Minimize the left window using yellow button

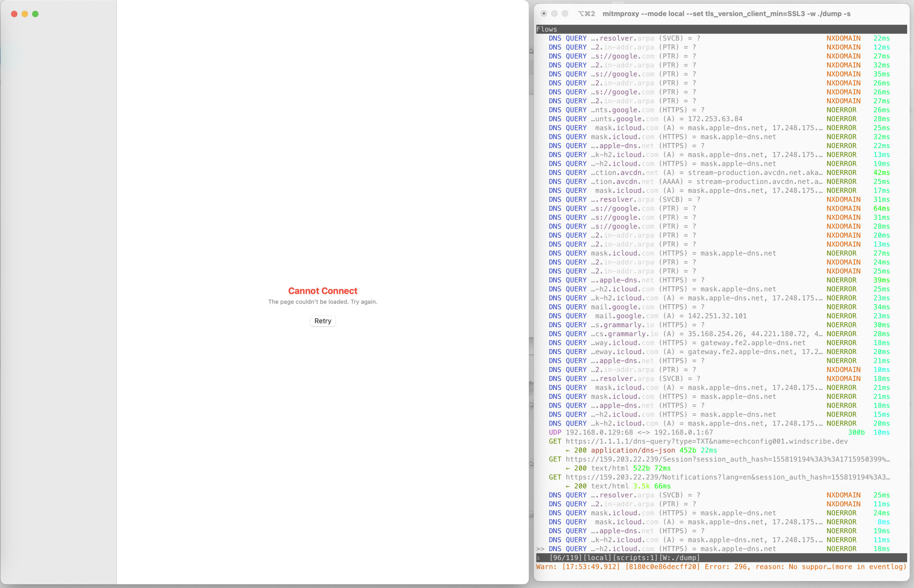click(x=25, y=14)
